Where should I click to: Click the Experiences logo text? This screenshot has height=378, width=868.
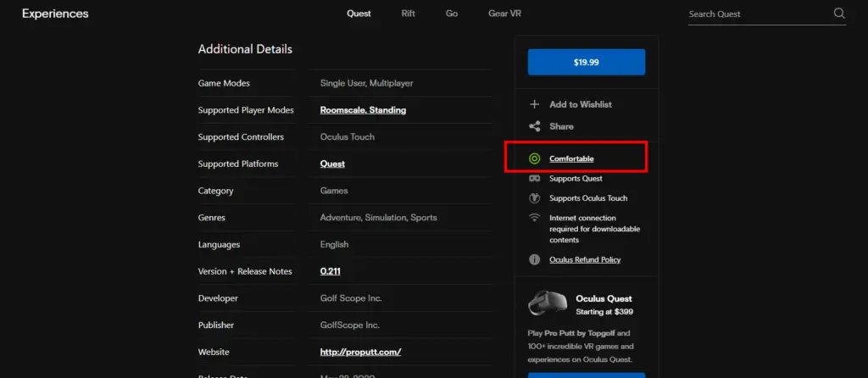coord(55,14)
